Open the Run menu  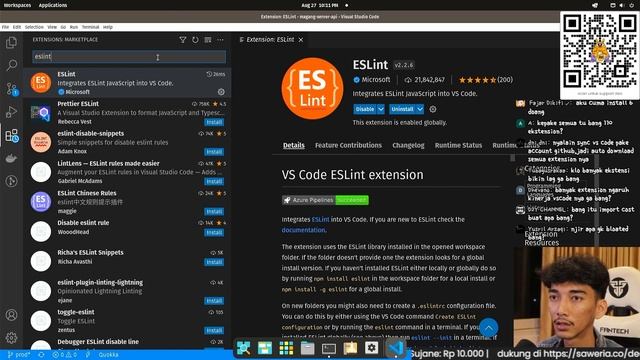point(74,27)
